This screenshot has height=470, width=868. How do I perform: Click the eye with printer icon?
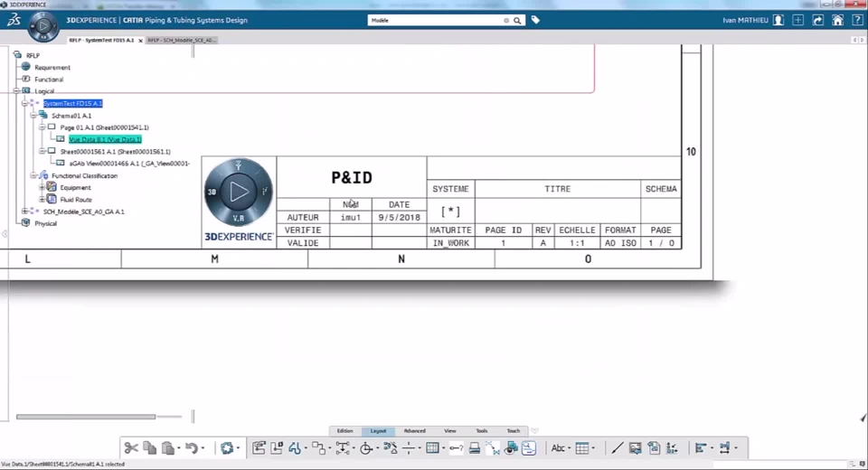(511, 448)
